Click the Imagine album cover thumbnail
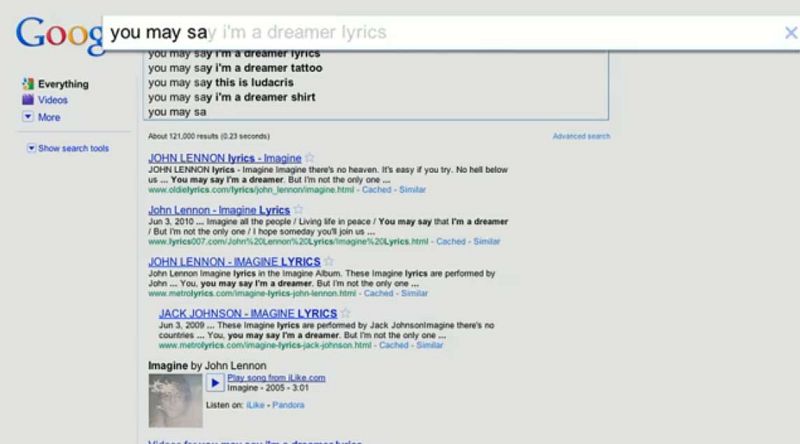This screenshot has height=444, width=800. pos(175,400)
